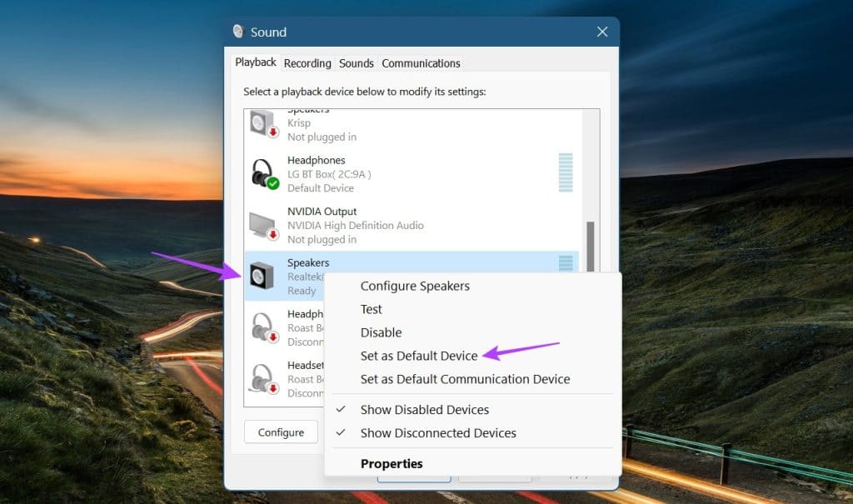The image size is (853, 504).
Task: Open the Sounds tab
Action: pos(357,63)
